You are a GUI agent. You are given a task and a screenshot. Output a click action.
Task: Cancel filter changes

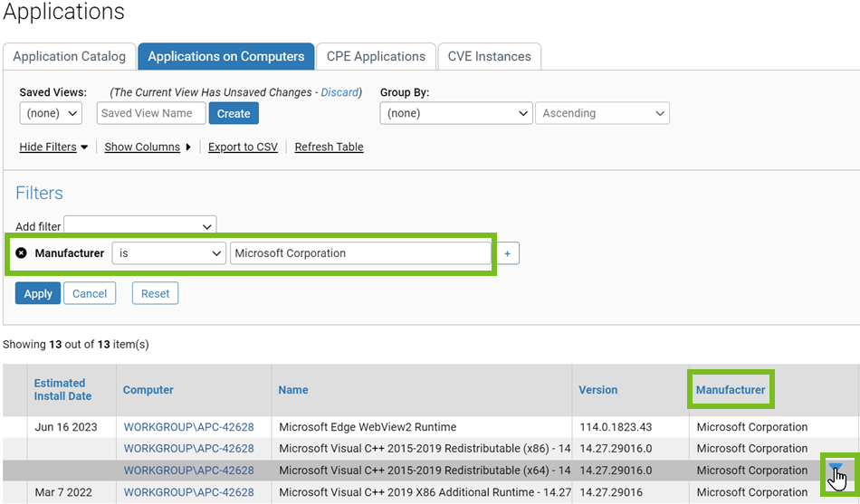click(x=90, y=293)
